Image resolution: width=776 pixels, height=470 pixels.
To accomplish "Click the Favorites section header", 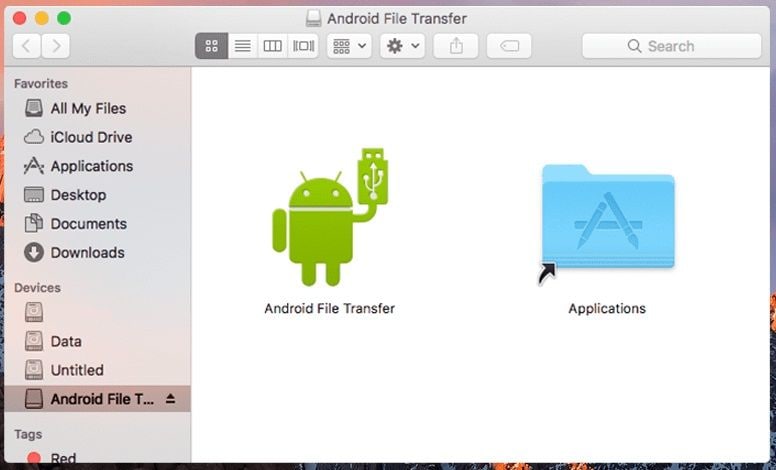I will pyautogui.click(x=41, y=84).
